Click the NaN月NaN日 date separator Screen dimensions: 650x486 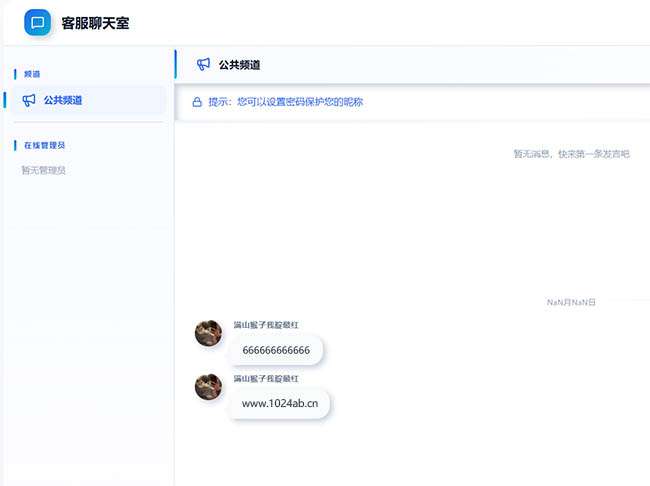click(571, 302)
